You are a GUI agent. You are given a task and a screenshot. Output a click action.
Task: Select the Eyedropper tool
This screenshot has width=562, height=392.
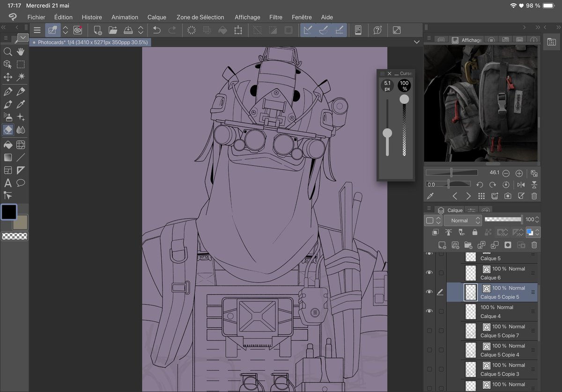coord(21,105)
